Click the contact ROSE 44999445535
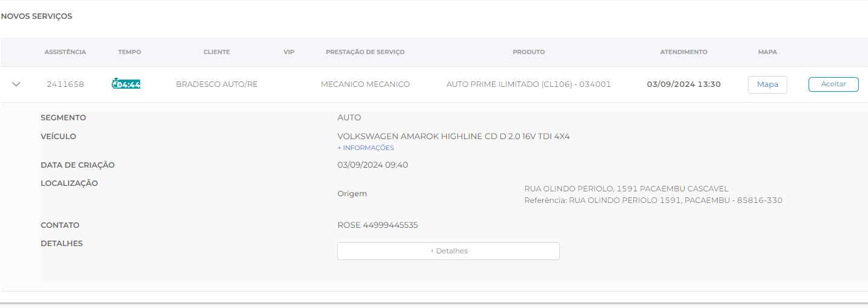Image resolution: width=868 pixels, height=308 pixels. coord(377,225)
